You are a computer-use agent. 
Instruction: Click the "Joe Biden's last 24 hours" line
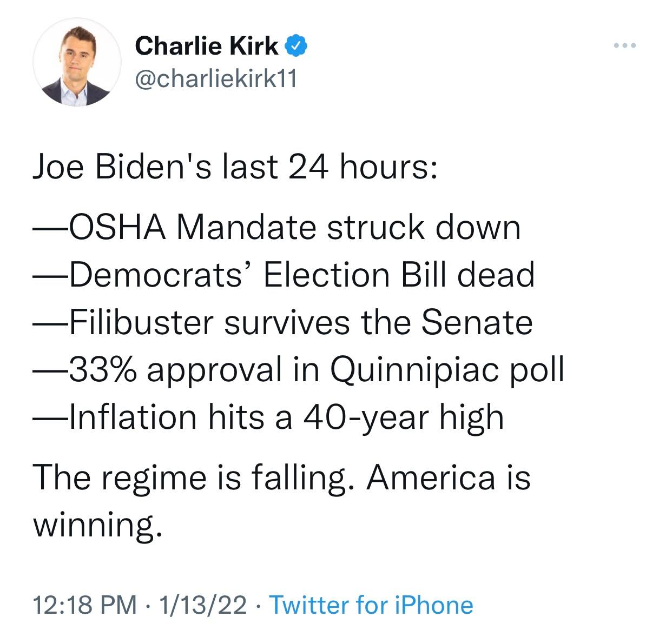(234, 167)
